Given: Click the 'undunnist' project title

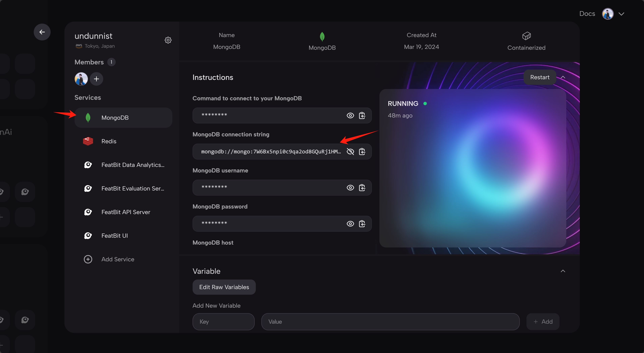Looking at the screenshot, I should pyautogui.click(x=93, y=36).
